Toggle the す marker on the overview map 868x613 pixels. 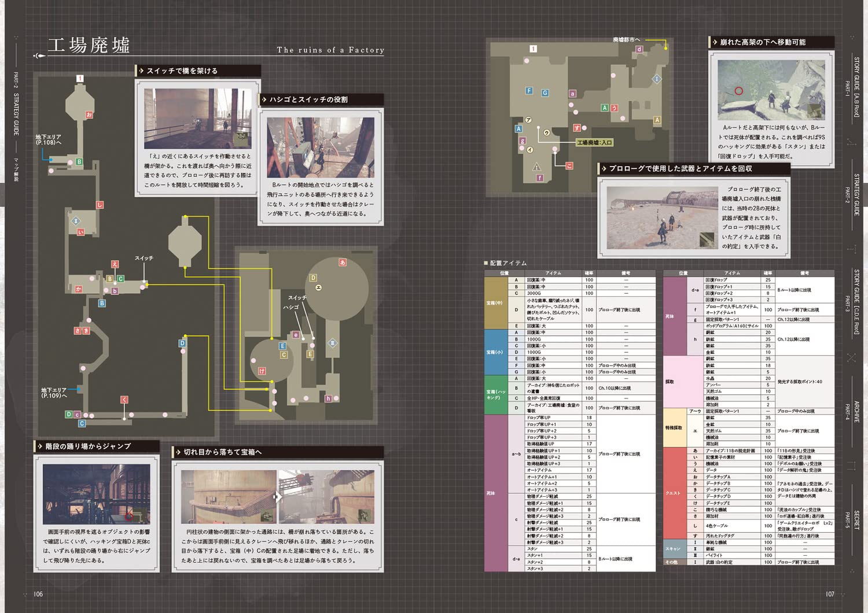pos(577,128)
